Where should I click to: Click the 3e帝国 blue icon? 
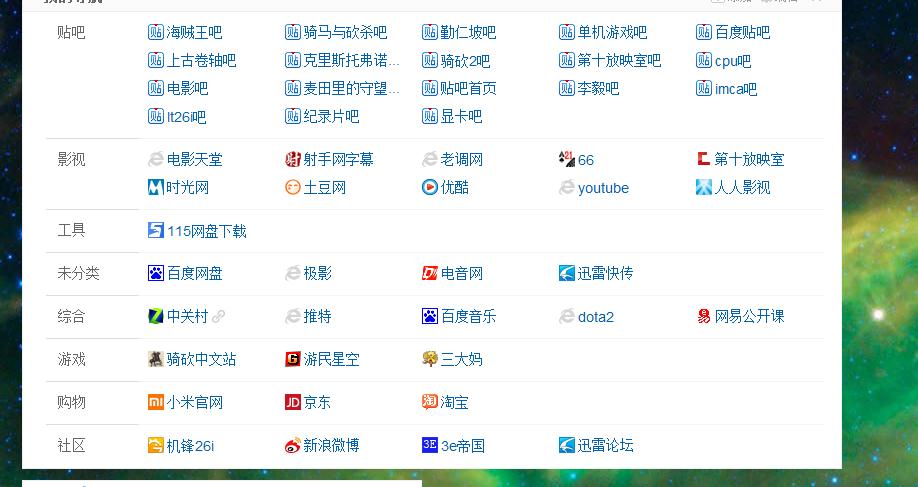point(430,445)
